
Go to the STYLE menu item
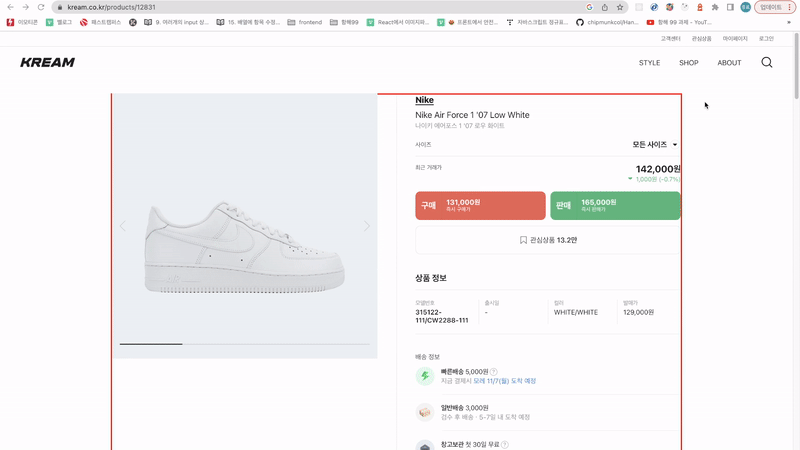click(649, 63)
